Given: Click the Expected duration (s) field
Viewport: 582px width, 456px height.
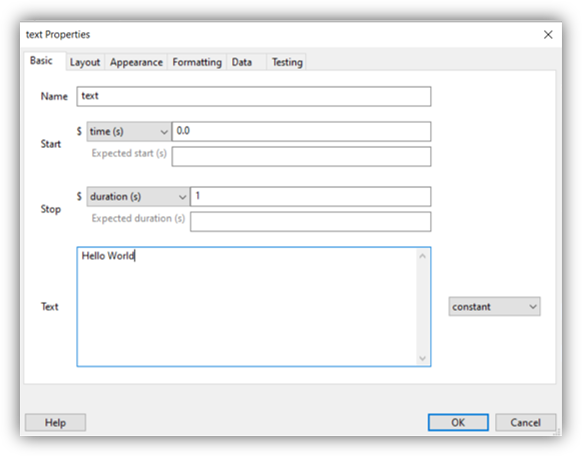Looking at the screenshot, I should point(311,222).
